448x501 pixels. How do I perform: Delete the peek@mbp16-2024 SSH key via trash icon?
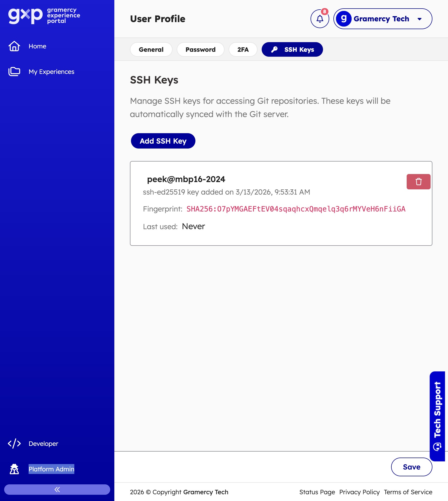pyautogui.click(x=418, y=182)
